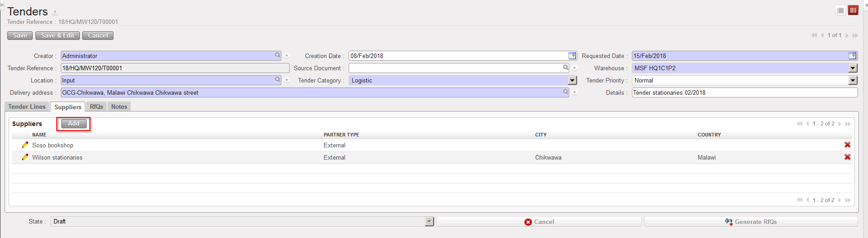
Task: Click the Tenders help question mark icon
Action: point(55,13)
